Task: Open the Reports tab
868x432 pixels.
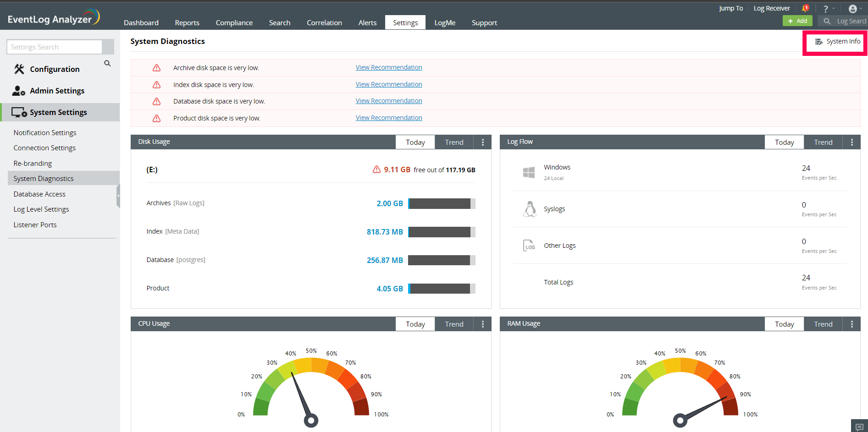Action: 187,23
